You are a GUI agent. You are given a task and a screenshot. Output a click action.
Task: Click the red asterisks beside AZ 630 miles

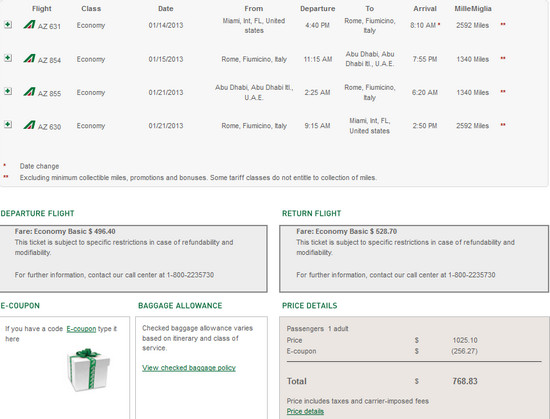click(x=503, y=124)
